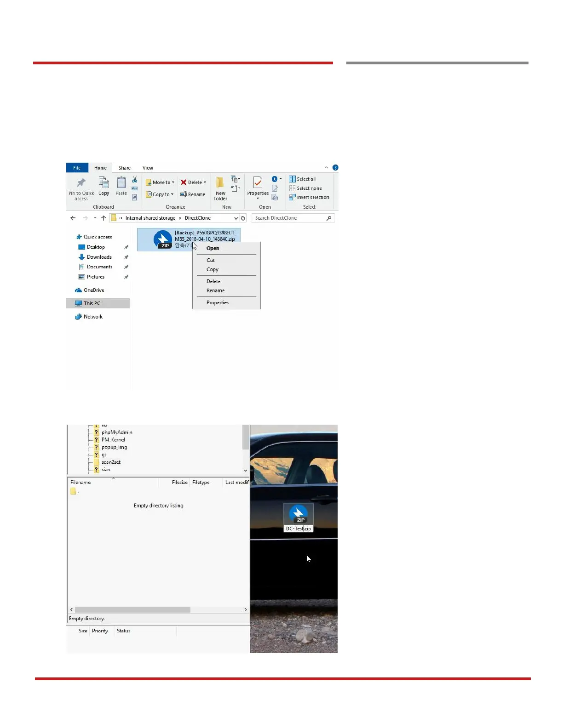Expand the Delete dropdown in ribbon
This screenshot has height=728, width=563.
(205, 182)
